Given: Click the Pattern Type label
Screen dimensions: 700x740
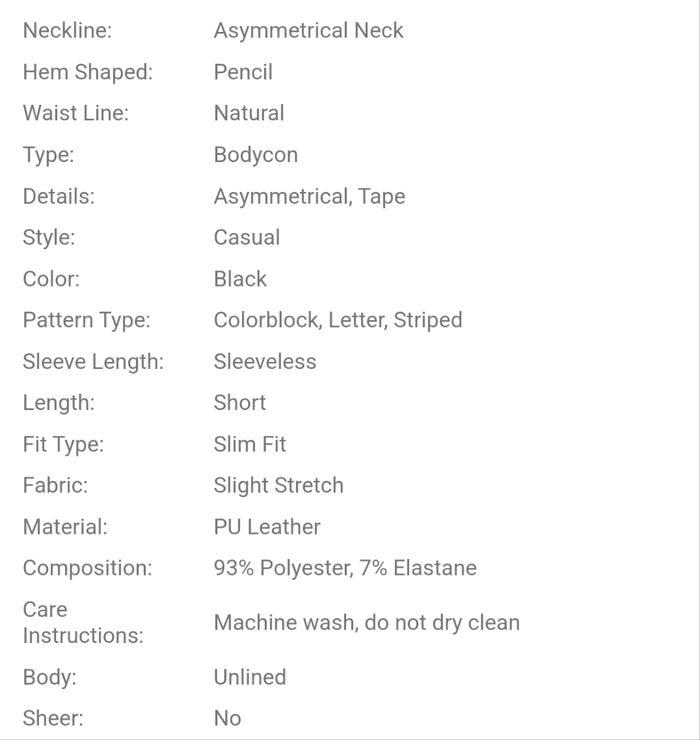Looking at the screenshot, I should coord(86,320).
